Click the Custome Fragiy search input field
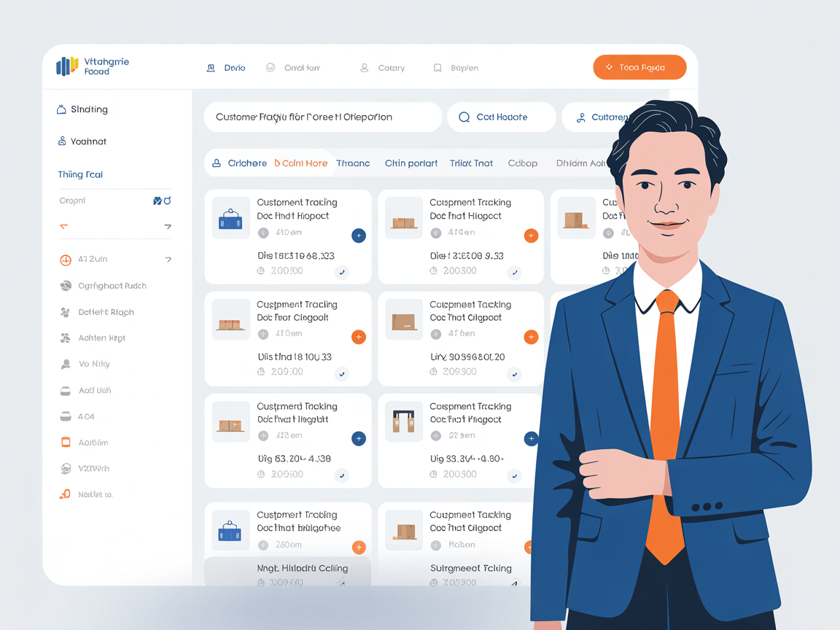The height and width of the screenshot is (630, 840). [x=322, y=117]
